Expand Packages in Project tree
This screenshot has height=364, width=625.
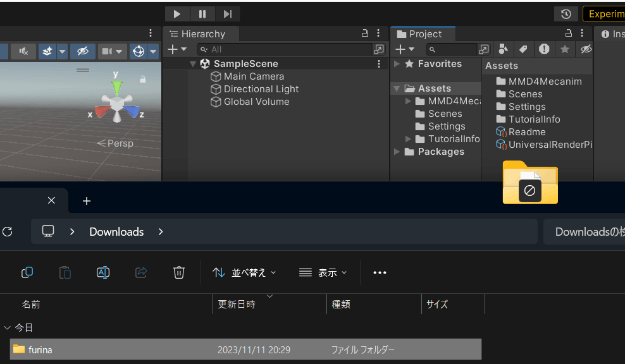(397, 152)
